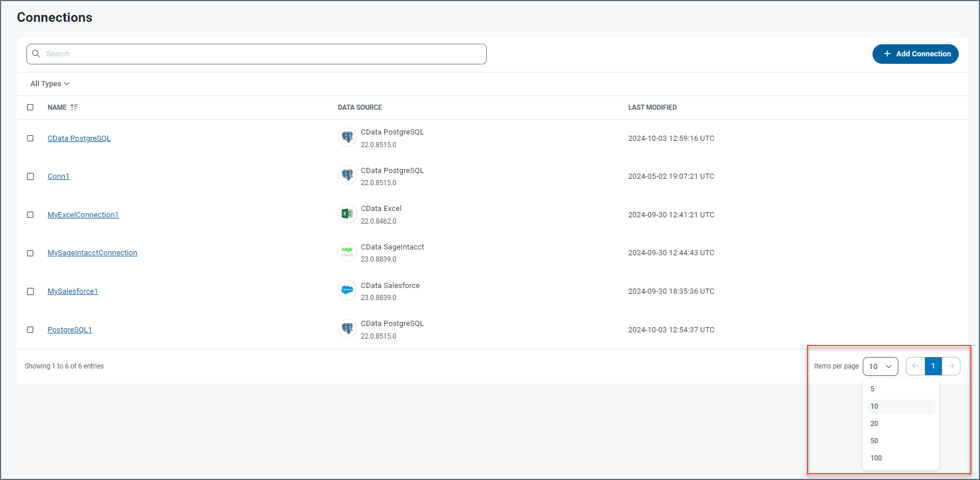Click the sort icon beside NAME header
This screenshot has height=480, width=980.
click(74, 107)
